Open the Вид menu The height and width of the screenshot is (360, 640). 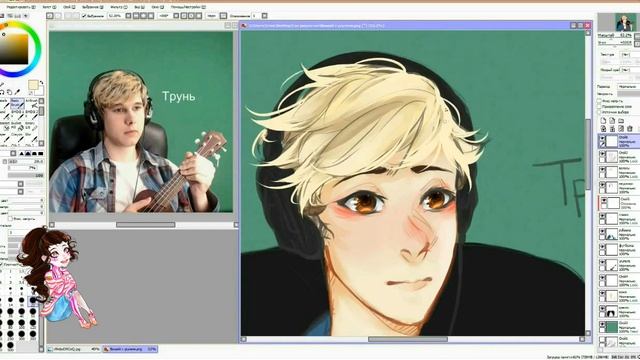coord(140,7)
